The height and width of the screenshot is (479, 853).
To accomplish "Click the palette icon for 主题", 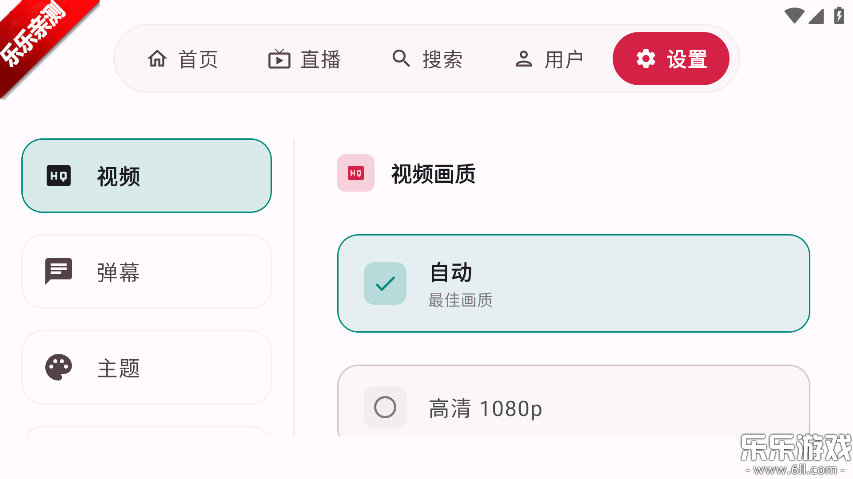I will coord(59,367).
